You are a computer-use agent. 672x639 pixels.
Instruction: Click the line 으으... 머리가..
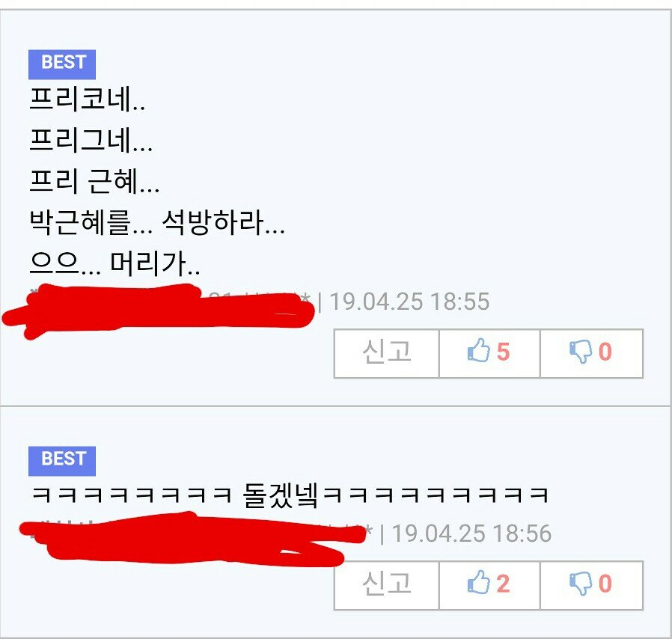point(114,263)
